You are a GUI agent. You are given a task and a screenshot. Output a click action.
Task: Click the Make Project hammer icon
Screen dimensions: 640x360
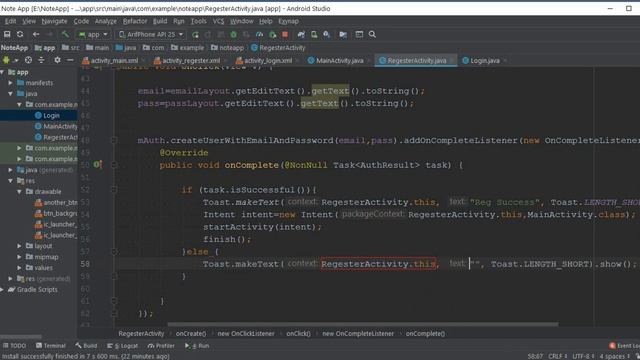(65, 35)
